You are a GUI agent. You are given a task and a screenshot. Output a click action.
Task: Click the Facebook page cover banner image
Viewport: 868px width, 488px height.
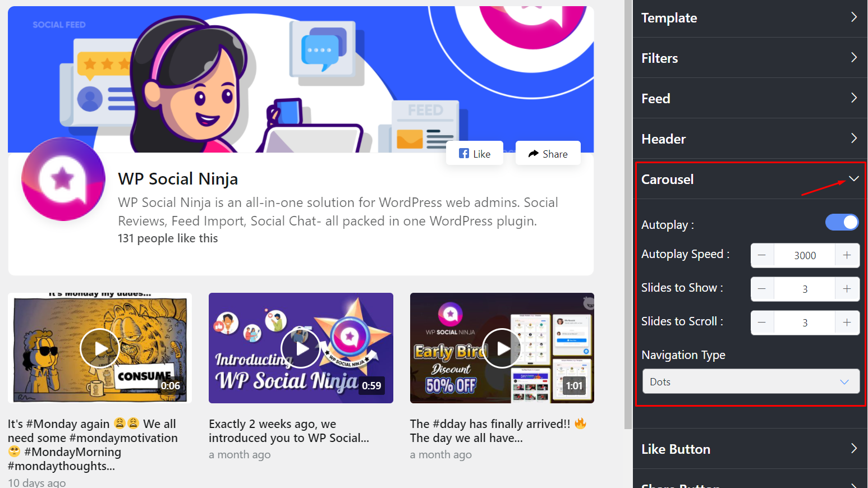[301, 79]
